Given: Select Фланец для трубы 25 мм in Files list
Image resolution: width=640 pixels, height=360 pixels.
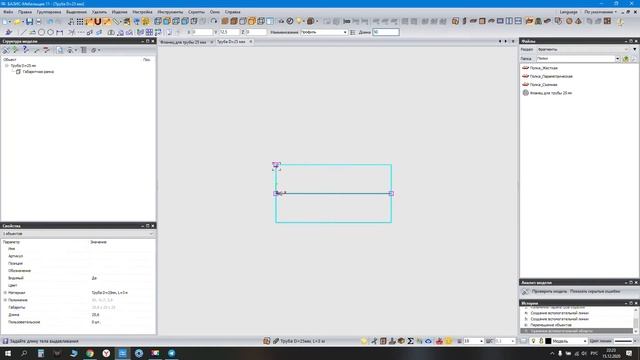Looking at the screenshot, I should tap(551, 93).
